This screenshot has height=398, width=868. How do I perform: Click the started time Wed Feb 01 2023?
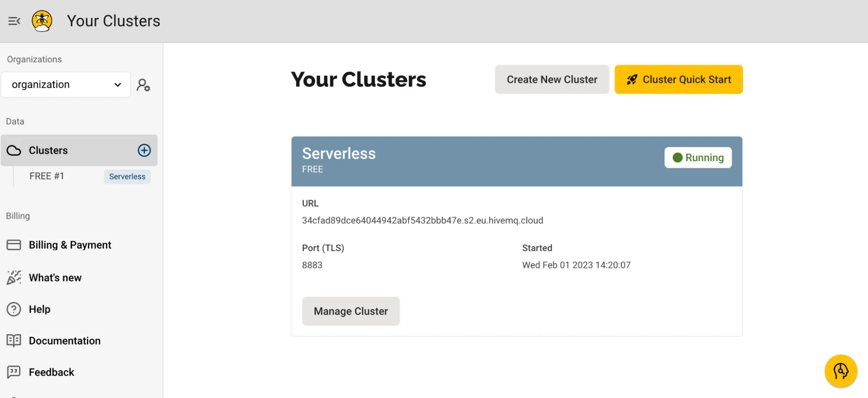(x=576, y=265)
